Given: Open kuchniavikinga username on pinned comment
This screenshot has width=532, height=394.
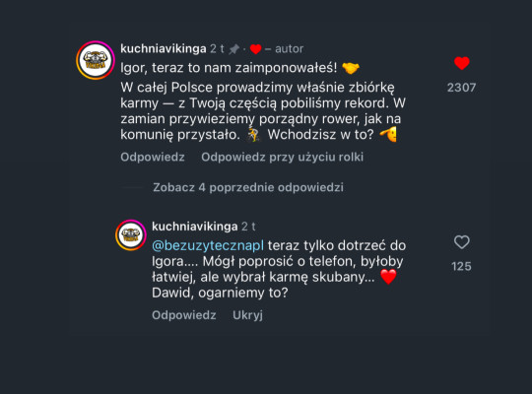Looking at the screenshot, I should (164, 49).
